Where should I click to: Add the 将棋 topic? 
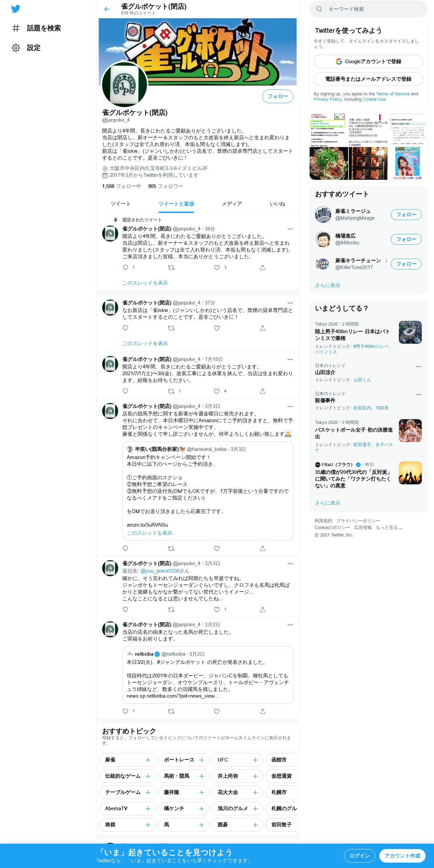(x=148, y=825)
